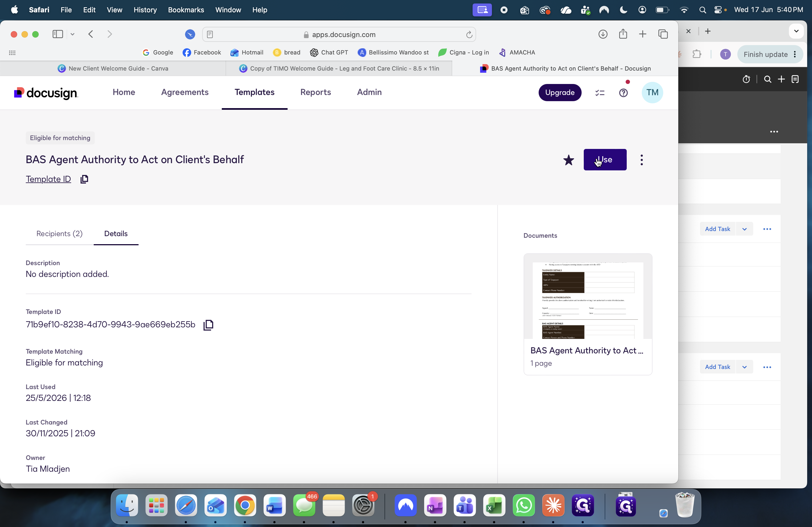
Task: Switch to New Client Welcome Guide Canva tab
Action: pos(113,68)
